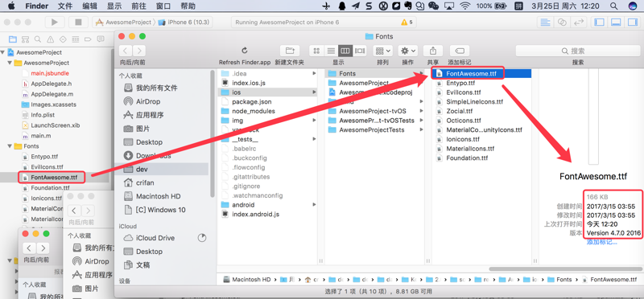
Task: Click the Finder search (搜索) field
Action: (577, 51)
